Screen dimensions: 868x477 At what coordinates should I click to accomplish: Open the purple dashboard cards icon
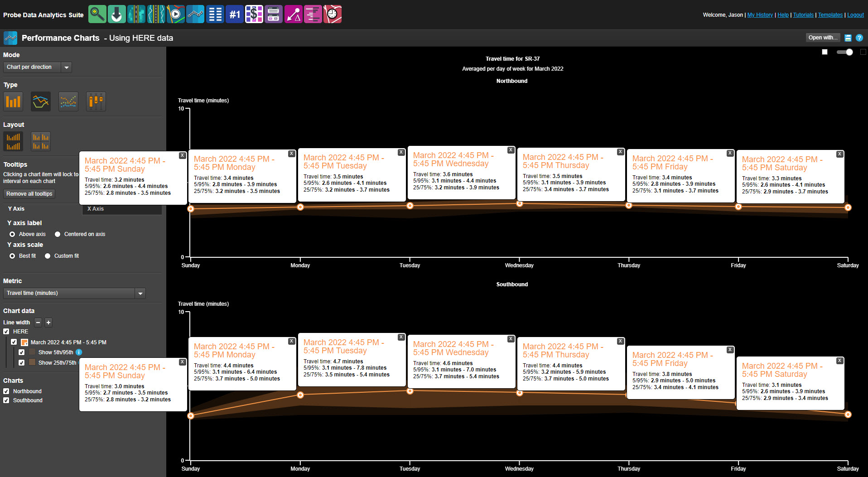coord(274,14)
